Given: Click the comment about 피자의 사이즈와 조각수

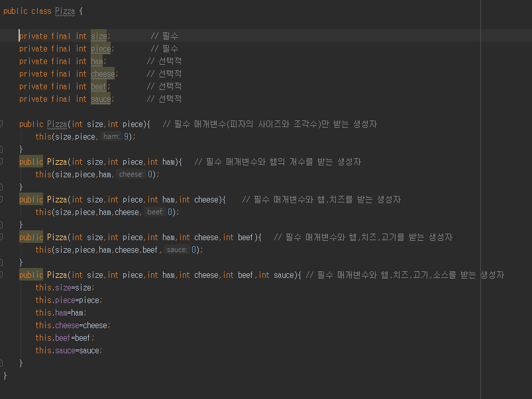Looking at the screenshot, I should [270, 124].
